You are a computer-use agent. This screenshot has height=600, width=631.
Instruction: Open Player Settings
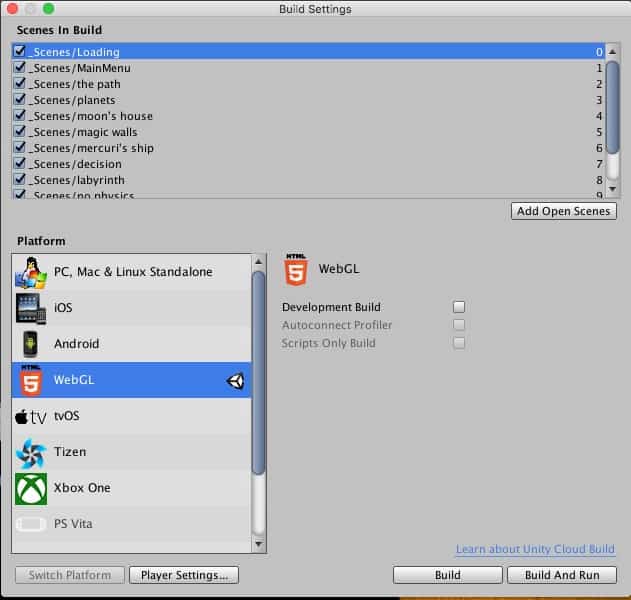(x=184, y=575)
